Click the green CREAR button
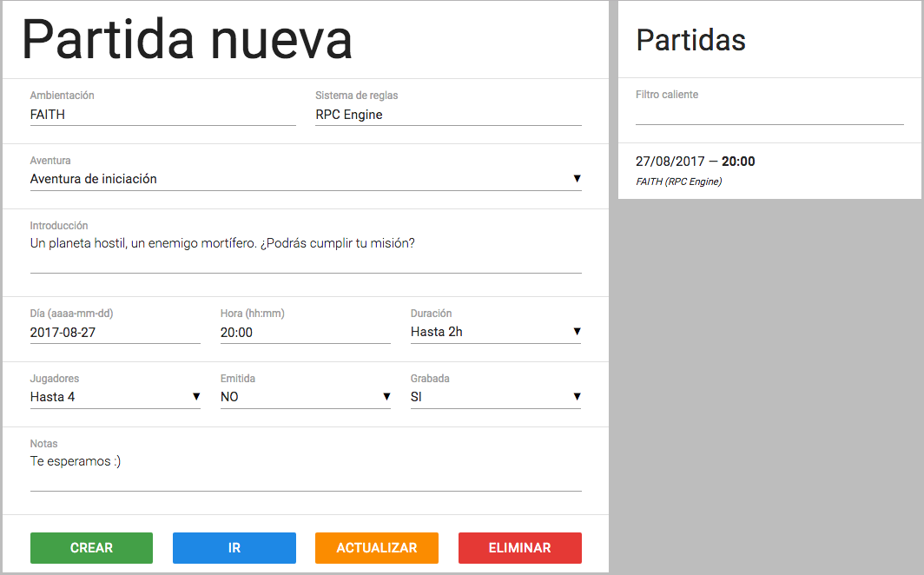This screenshot has width=924, height=575. [x=91, y=548]
